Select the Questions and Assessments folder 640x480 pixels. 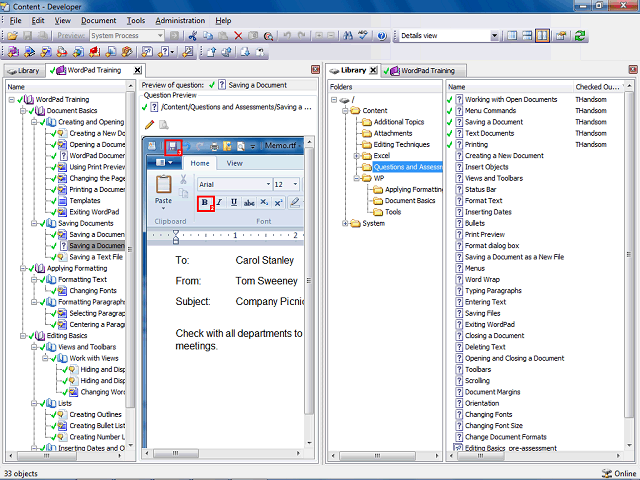point(408,167)
